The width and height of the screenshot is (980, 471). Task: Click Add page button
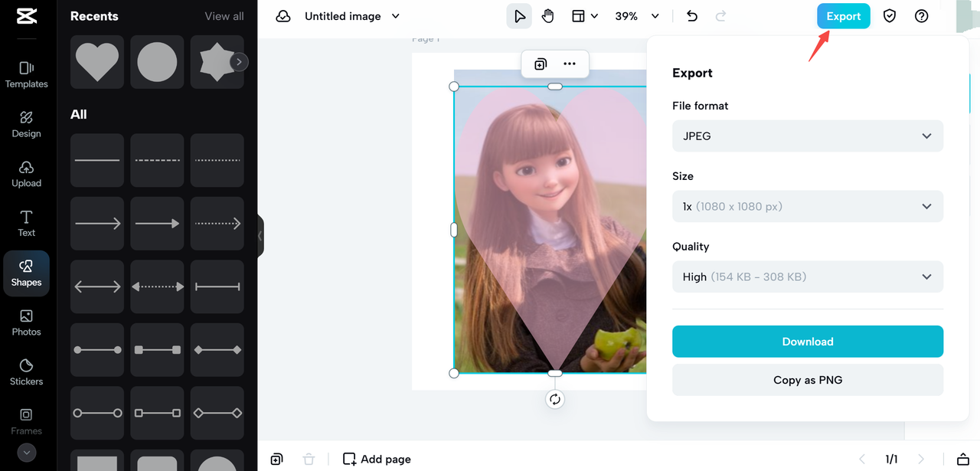(377, 459)
